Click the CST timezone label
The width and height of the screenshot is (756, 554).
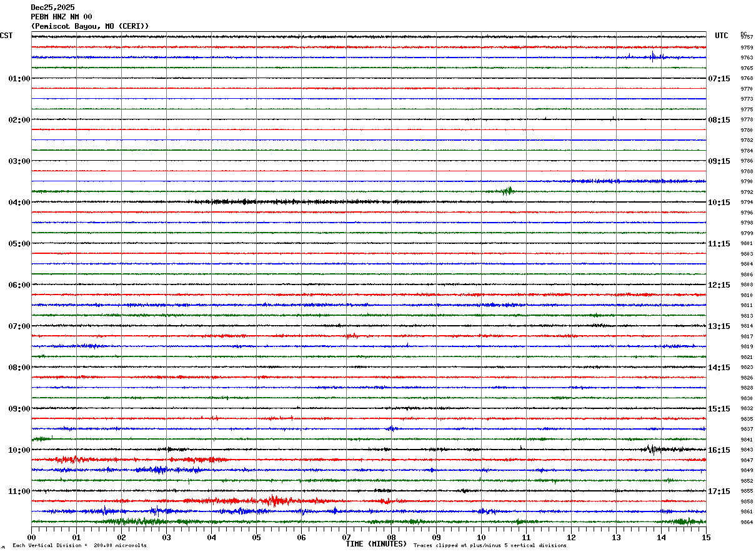6,36
